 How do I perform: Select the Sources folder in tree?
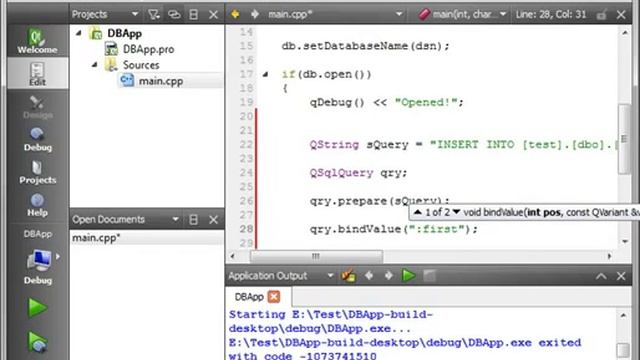click(x=141, y=65)
